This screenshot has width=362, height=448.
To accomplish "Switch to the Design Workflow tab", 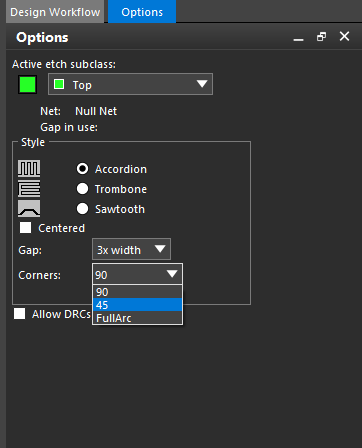I will [x=55, y=12].
